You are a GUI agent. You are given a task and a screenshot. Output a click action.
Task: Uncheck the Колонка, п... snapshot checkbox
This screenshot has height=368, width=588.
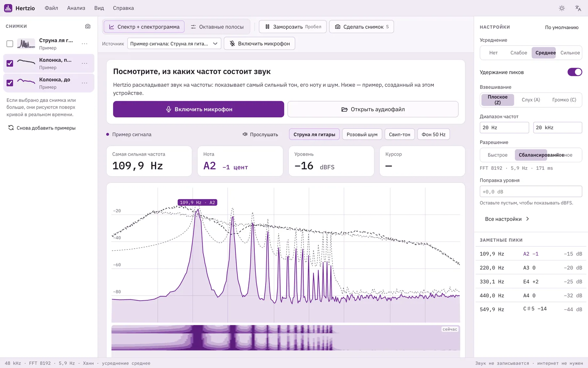[x=10, y=63]
